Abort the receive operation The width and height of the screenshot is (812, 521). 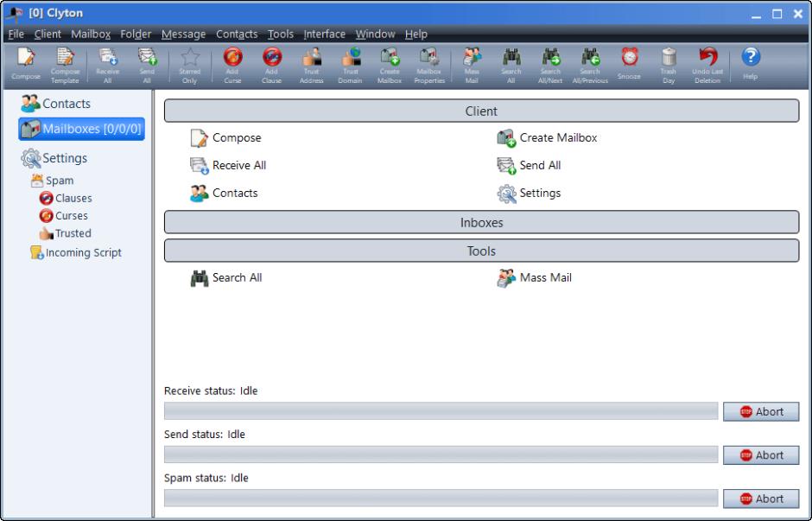(x=761, y=412)
